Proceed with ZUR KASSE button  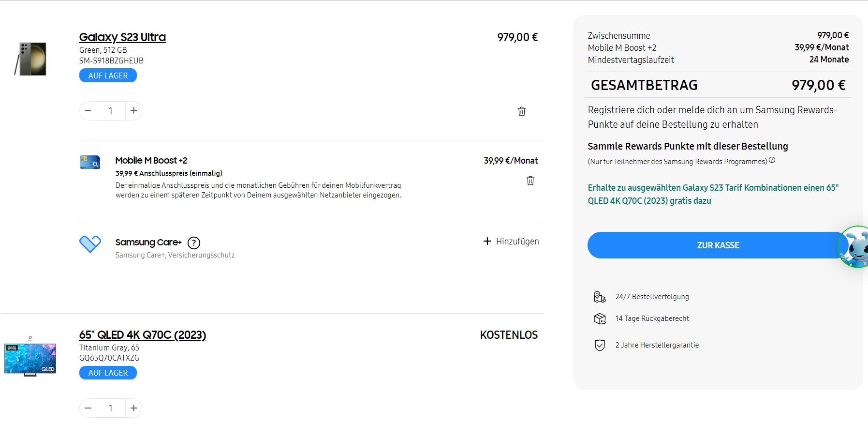point(718,245)
